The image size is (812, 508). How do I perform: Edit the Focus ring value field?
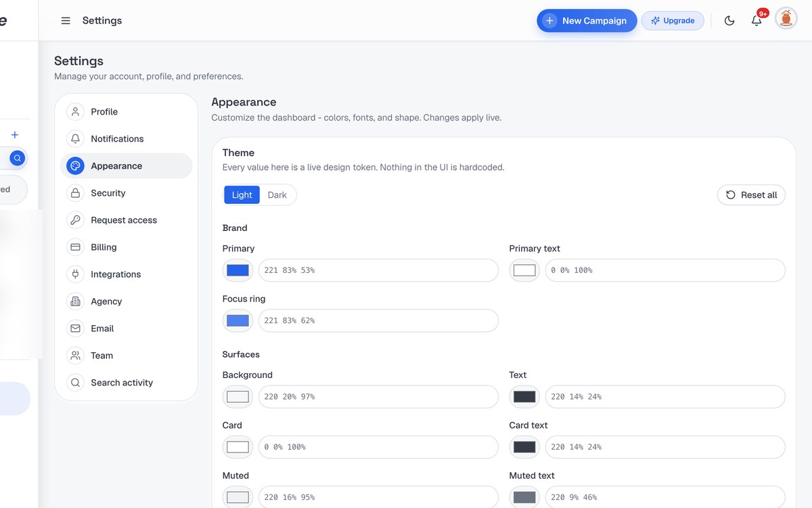[378, 320]
